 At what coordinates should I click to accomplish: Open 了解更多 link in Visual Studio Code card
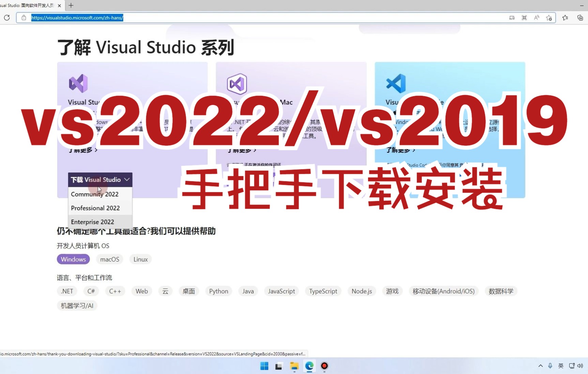(401, 150)
